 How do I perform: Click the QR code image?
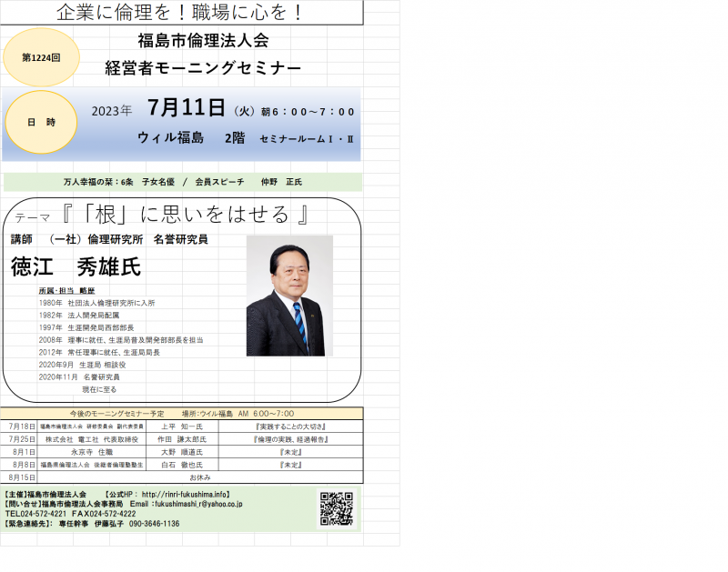click(336, 509)
